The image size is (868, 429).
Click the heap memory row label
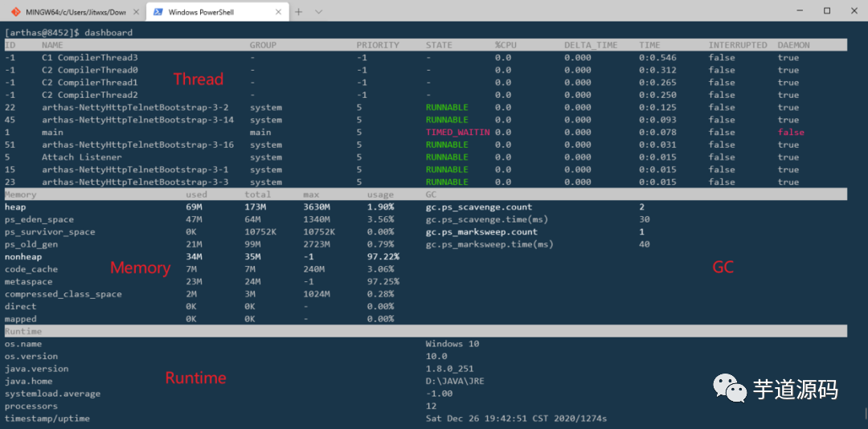[15, 207]
